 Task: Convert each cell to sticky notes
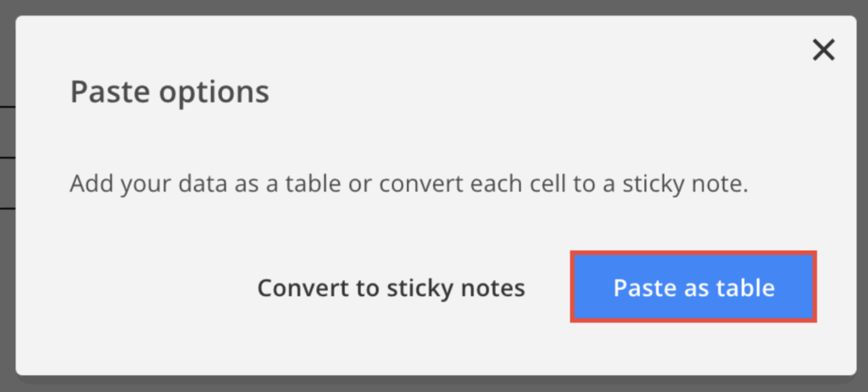click(391, 288)
